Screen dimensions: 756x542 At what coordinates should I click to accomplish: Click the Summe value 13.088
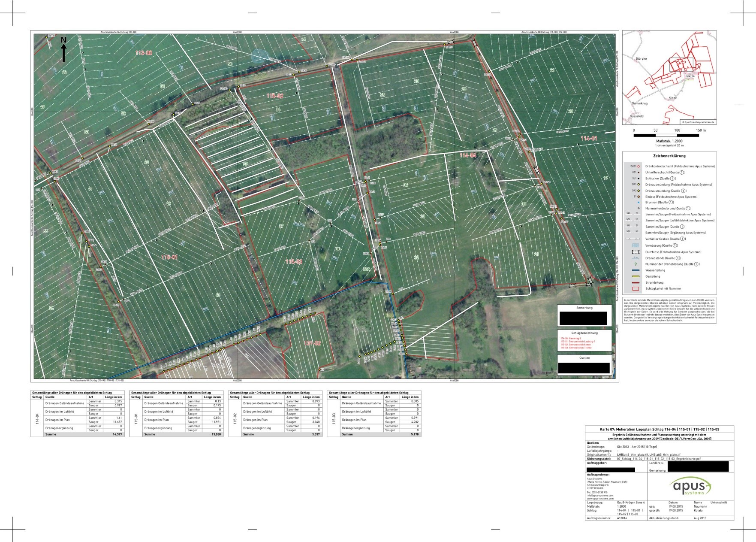click(x=216, y=434)
